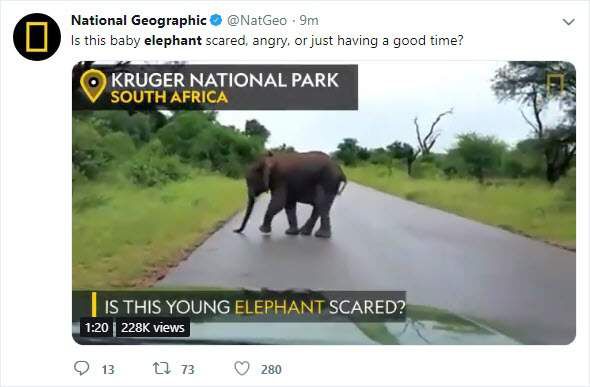Click the 228K views label

153,328
